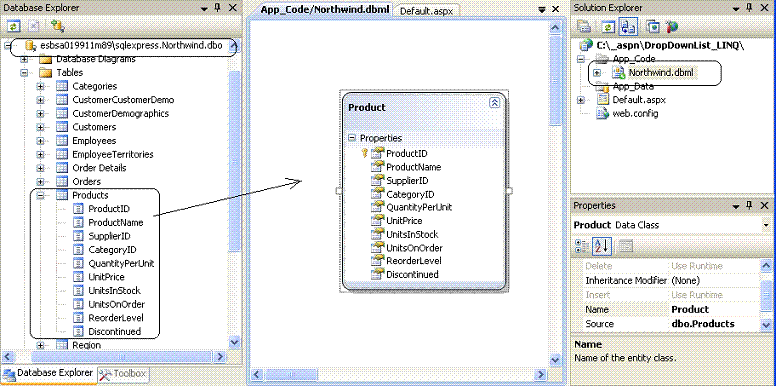This screenshot has height=386, width=776.
Task: Click ReorderLevel property icon in designer
Action: pyautogui.click(x=378, y=261)
